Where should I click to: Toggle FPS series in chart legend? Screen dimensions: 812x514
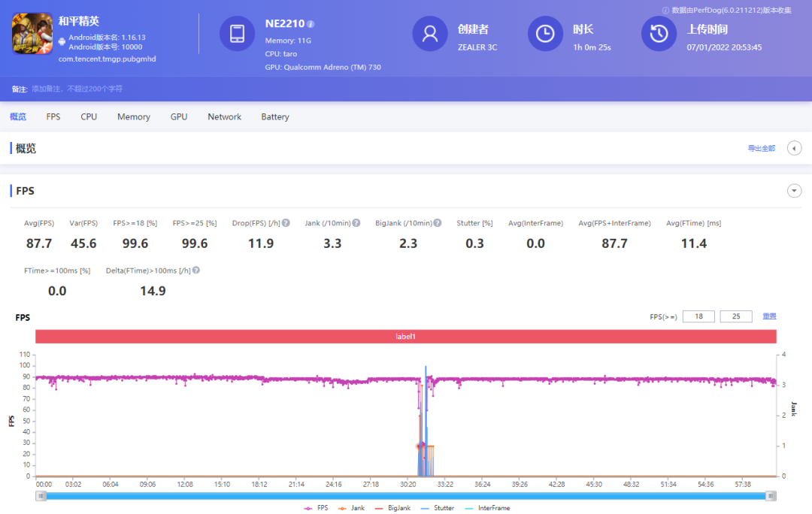[x=317, y=508]
